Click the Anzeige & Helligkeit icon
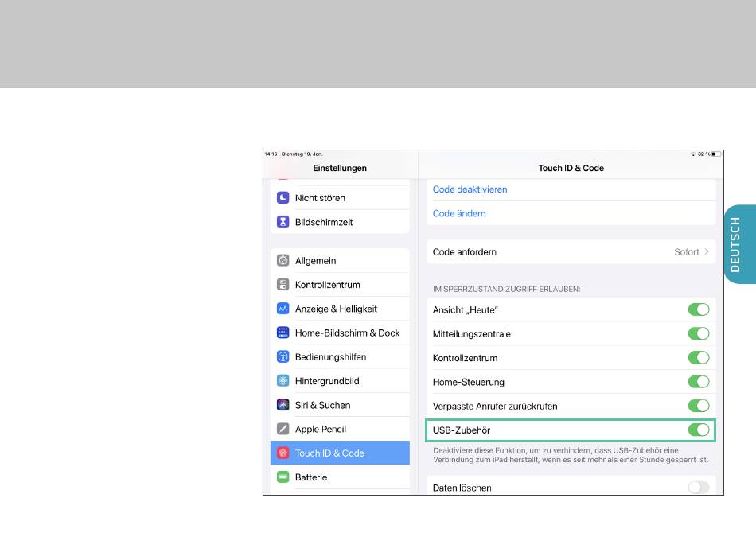 283,309
